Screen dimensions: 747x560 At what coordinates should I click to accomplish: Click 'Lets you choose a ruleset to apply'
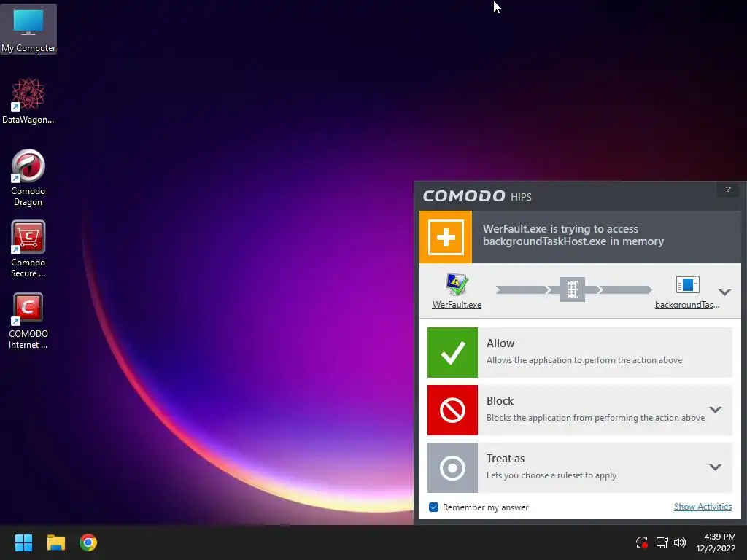551,475
